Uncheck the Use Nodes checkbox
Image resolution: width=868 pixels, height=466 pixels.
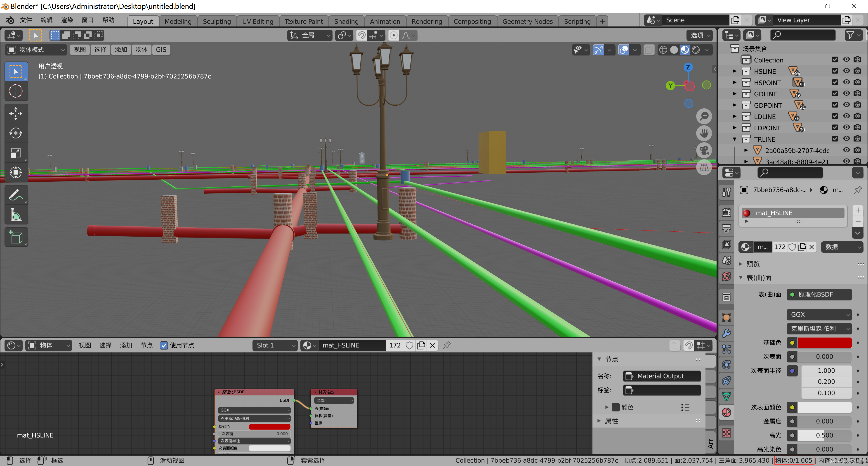(x=164, y=345)
